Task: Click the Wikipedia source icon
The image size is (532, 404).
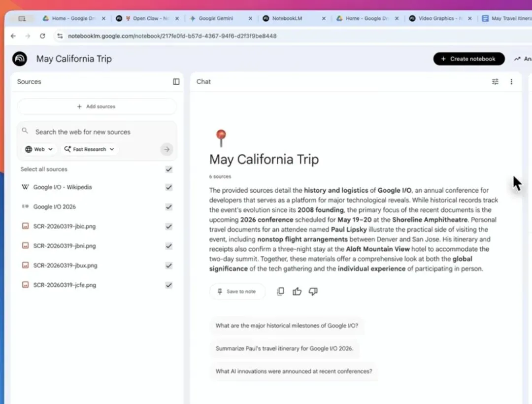Action: click(25, 187)
